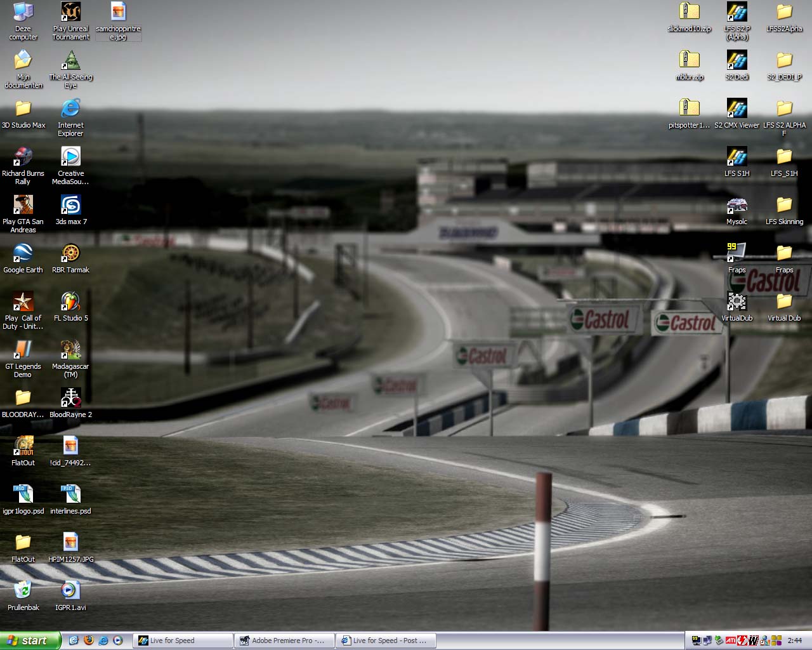Select the Deze computer desktop icon
Screen dimensions: 812x650
click(23, 21)
